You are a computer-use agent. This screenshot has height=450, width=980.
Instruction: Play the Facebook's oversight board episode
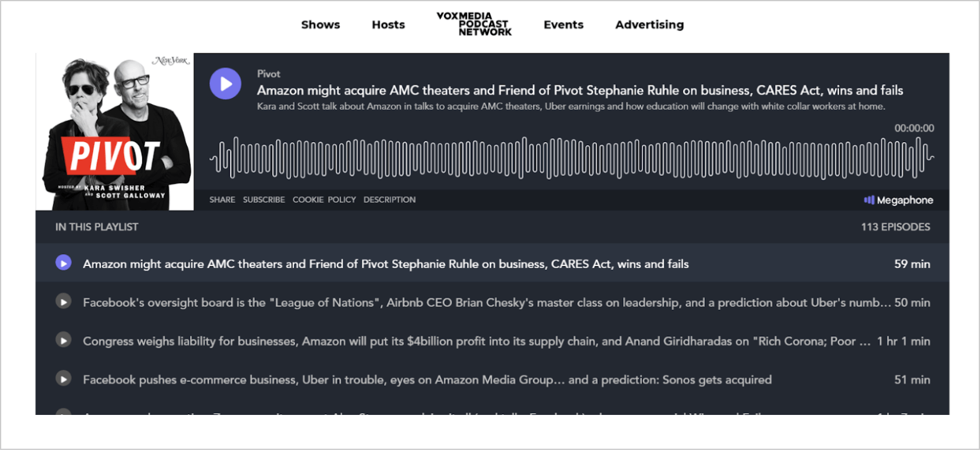pyautogui.click(x=64, y=302)
